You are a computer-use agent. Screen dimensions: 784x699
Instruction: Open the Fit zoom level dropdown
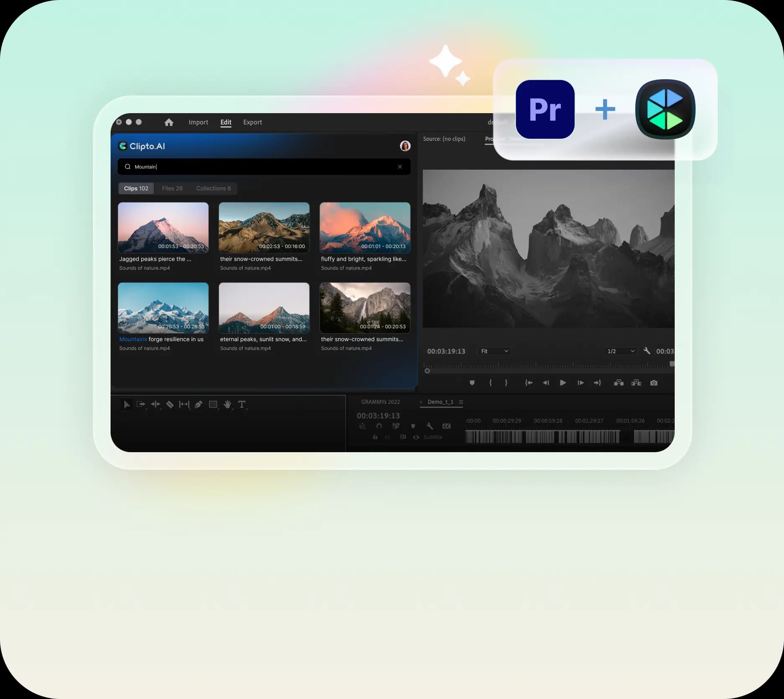[x=494, y=351]
